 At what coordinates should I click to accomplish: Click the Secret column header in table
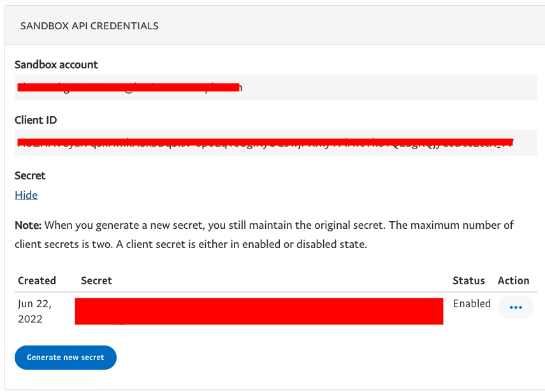pos(96,280)
